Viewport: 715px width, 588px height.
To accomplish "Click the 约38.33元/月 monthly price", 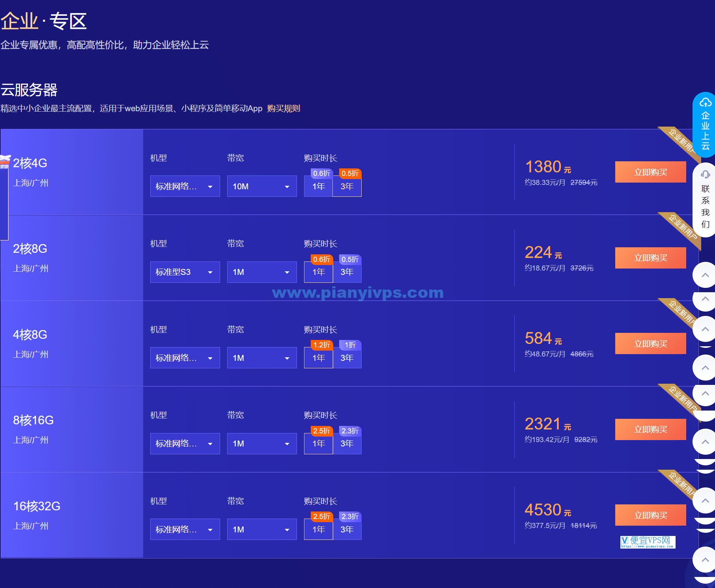I will tap(545, 183).
